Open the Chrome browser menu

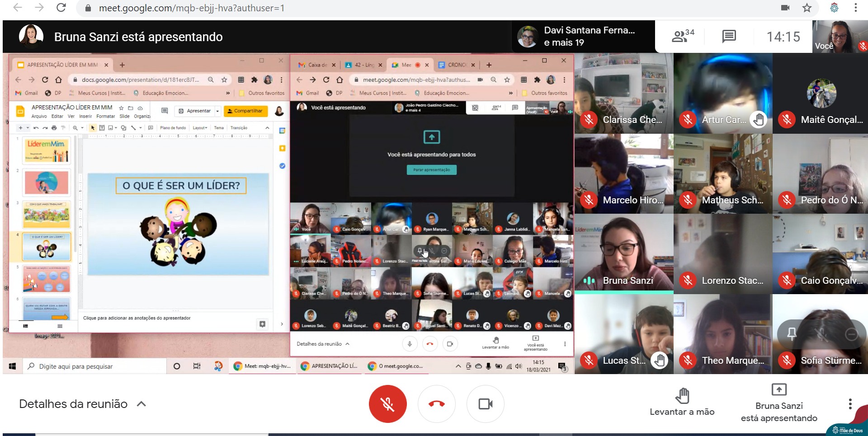point(855,8)
